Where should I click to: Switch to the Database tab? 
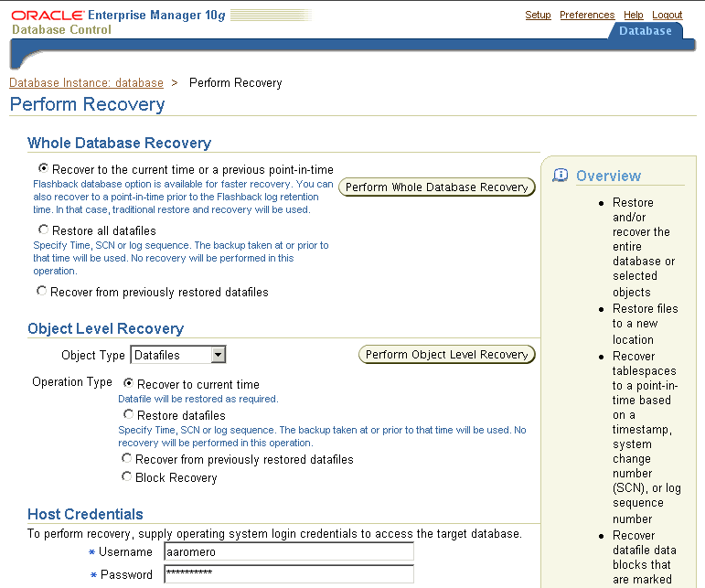645,30
